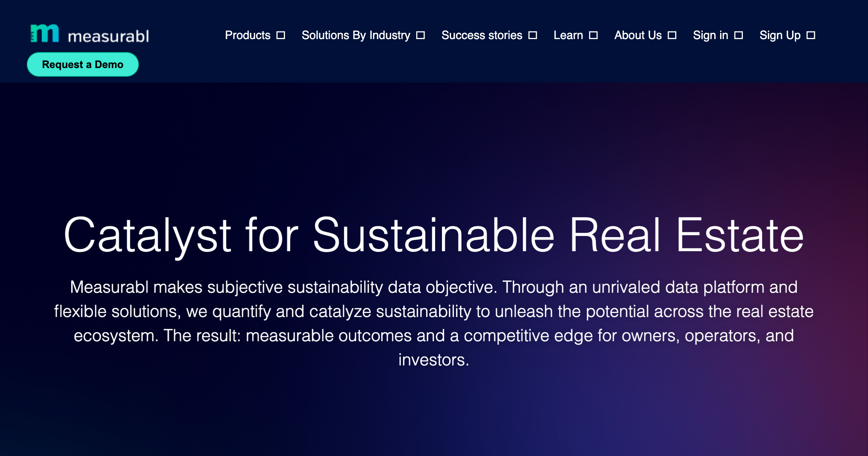The image size is (868, 456).
Task: Go to Sign Up
Action: [780, 35]
